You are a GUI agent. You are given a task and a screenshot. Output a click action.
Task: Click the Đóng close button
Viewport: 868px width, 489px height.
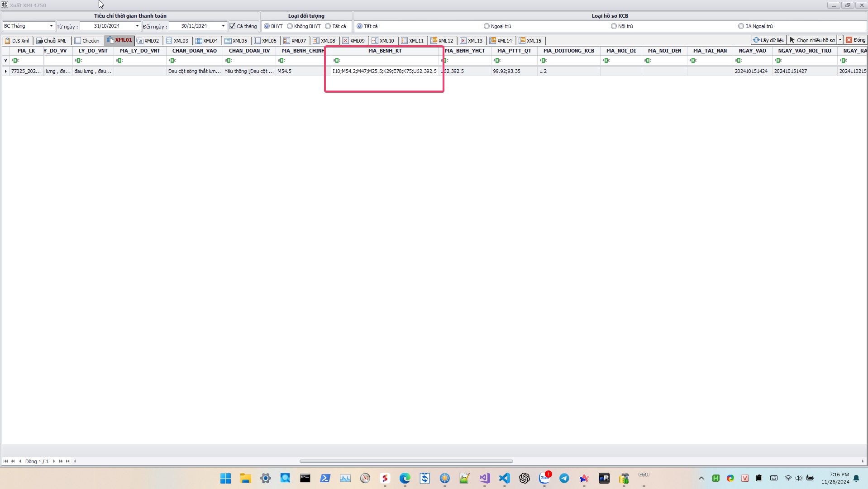coord(856,40)
